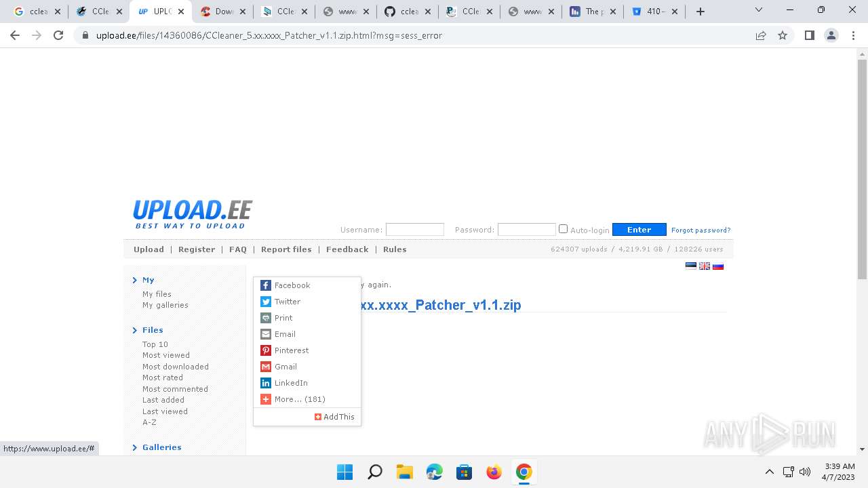
Task: Click the UPLOAD.EE logo
Action: (x=193, y=214)
